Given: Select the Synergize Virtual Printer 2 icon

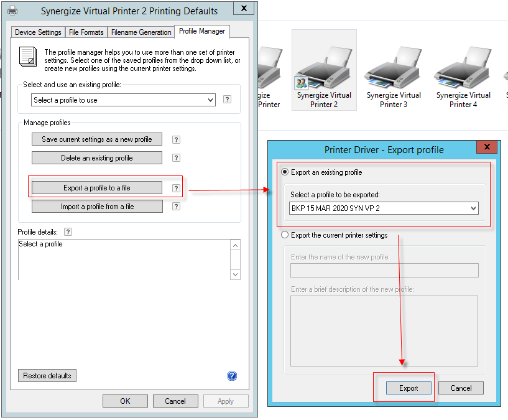Looking at the screenshot, I should point(324,70).
